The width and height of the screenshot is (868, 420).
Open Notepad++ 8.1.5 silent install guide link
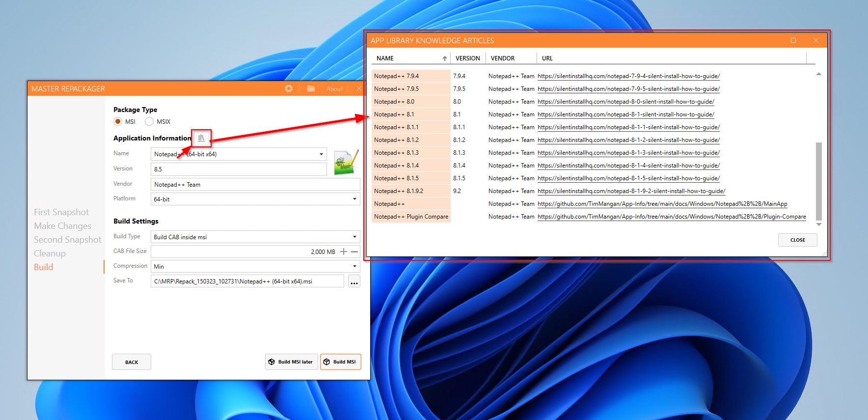[x=628, y=178]
